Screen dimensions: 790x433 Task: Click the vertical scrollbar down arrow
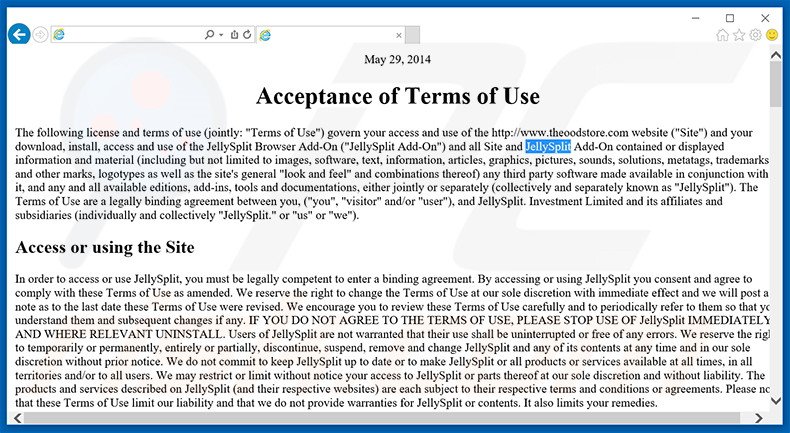[x=776, y=401]
